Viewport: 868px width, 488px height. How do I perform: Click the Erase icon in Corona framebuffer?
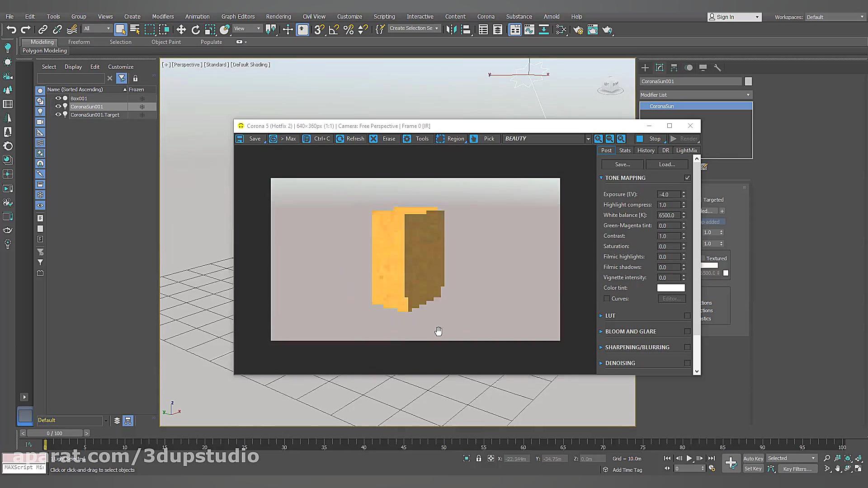(x=373, y=139)
